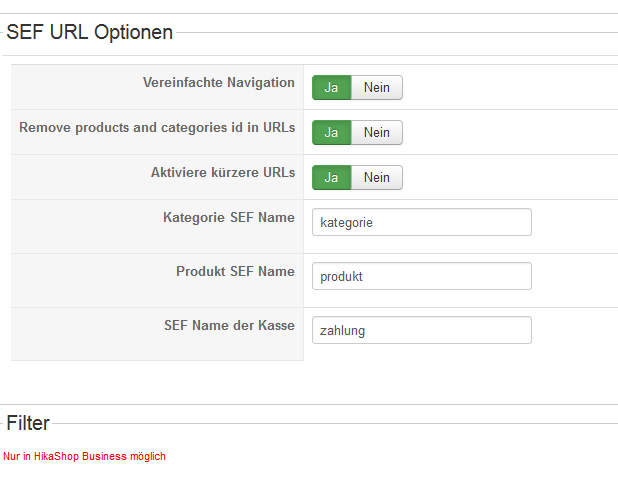Focus the SEF Name der Kasse field

[x=421, y=330]
